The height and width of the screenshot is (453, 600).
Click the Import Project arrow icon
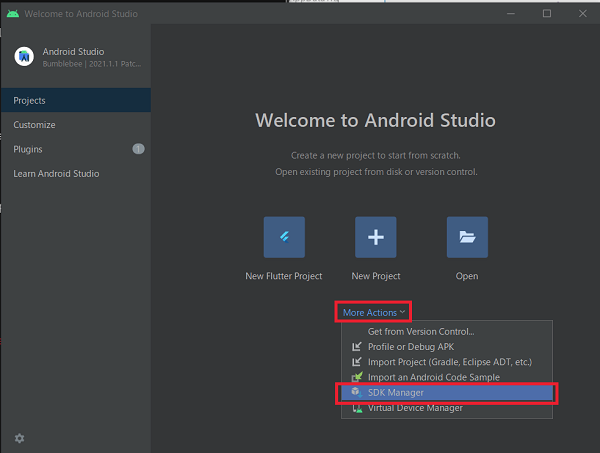point(357,362)
